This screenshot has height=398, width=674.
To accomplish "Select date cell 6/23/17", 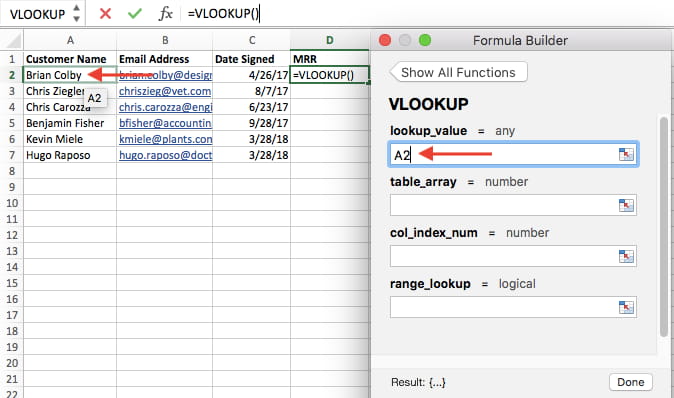I will (251, 107).
